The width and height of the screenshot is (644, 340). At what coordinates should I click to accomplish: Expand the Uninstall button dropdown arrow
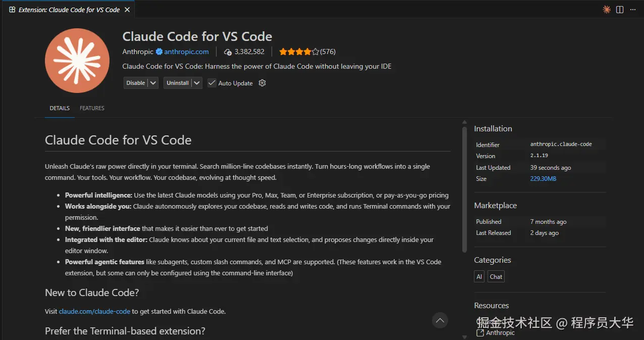point(197,83)
